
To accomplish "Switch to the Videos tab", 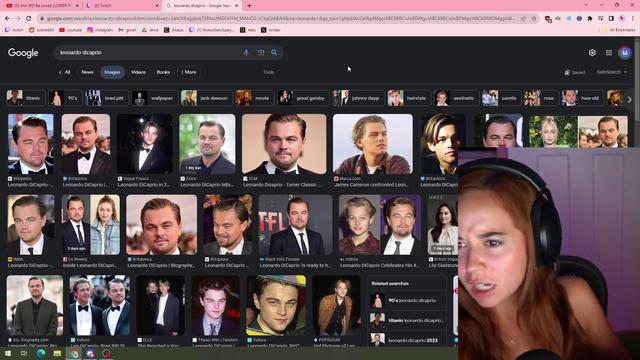I will [x=138, y=72].
